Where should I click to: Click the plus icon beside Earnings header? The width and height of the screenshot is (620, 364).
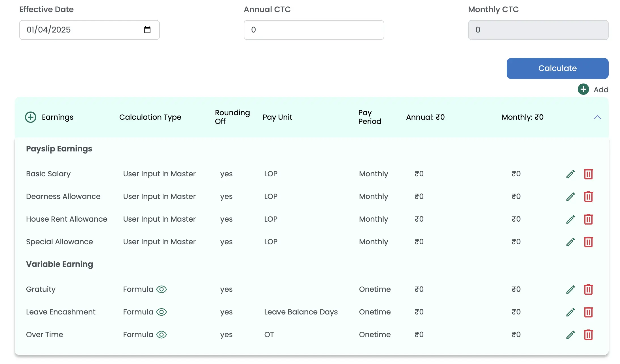coord(30,117)
